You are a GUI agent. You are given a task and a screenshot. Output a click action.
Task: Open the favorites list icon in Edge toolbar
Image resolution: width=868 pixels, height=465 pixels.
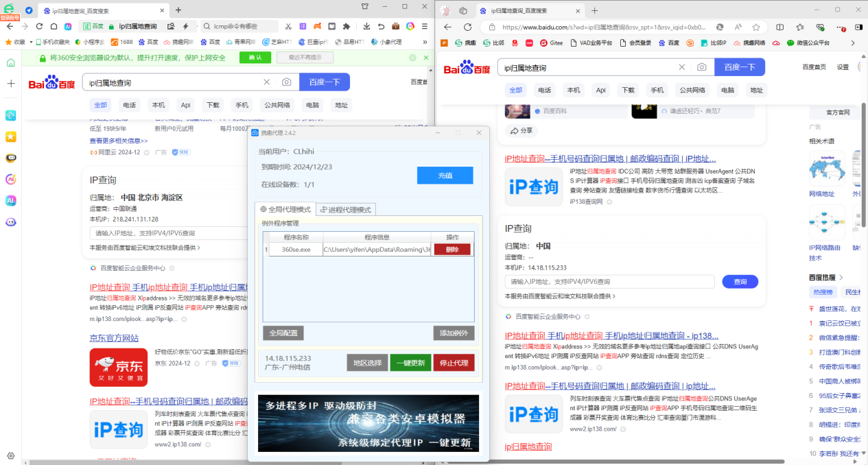coord(800,27)
